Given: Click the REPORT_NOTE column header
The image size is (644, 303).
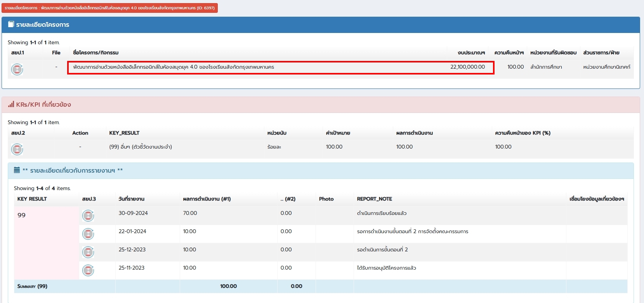Looking at the screenshot, I should 374,199.
